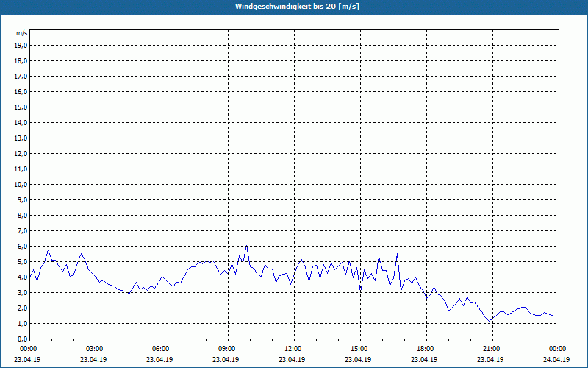Viewport: 588px width, 368px height.
Task: Click the '7,0' y-axis label
Action: point(22,230)
